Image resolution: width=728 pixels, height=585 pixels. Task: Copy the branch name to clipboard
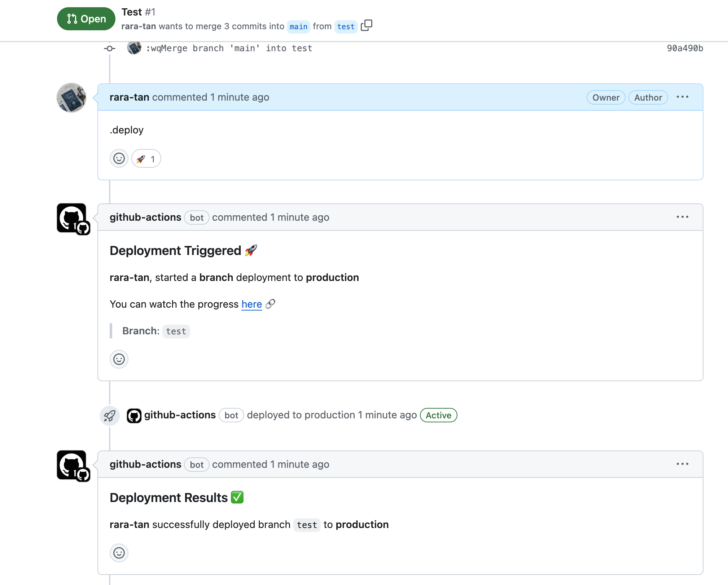click(367, 26)
